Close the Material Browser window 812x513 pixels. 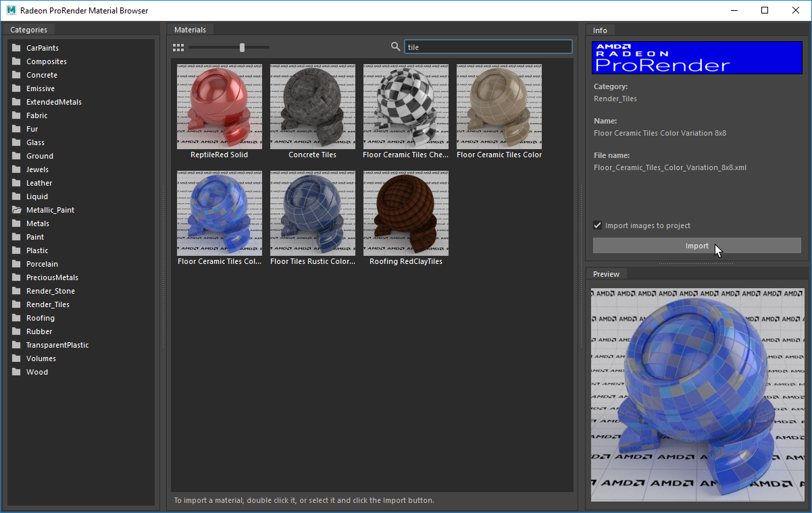pos(796,10)
